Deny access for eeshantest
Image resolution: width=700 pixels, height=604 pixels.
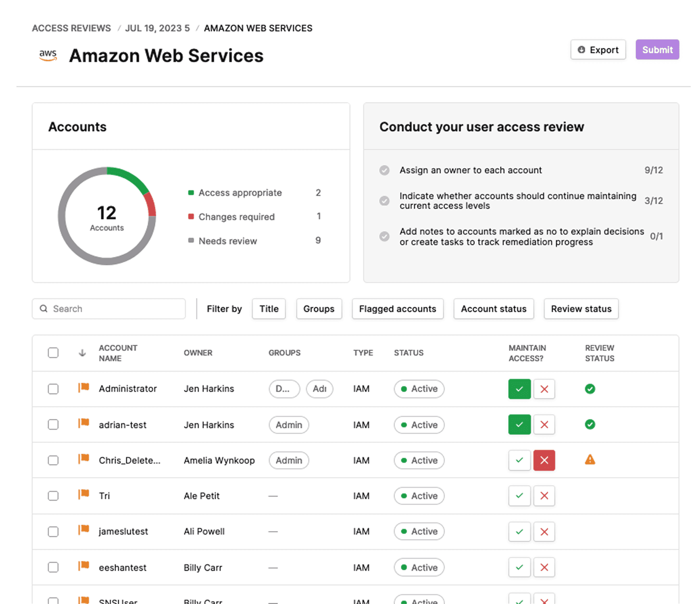point(544,567)
